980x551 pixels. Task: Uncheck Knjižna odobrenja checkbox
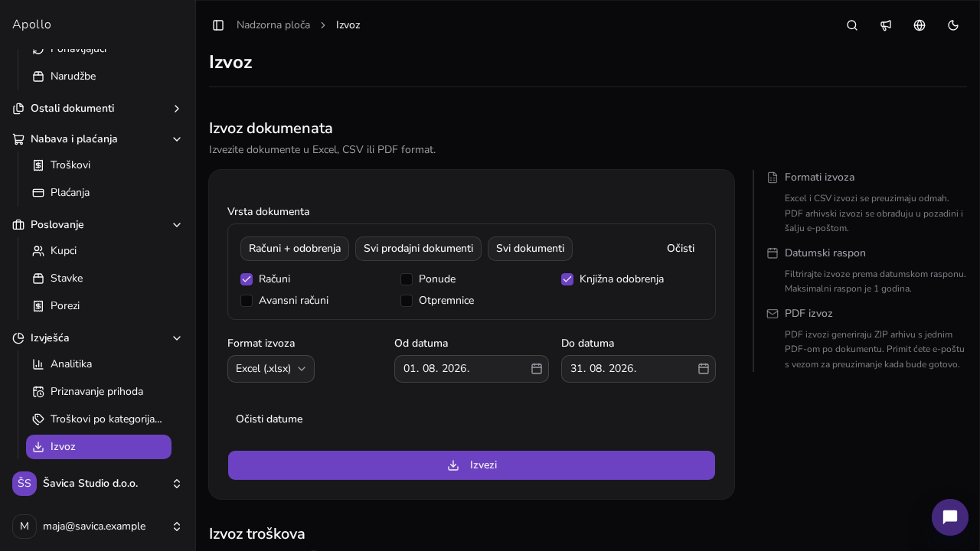point(567,279)
